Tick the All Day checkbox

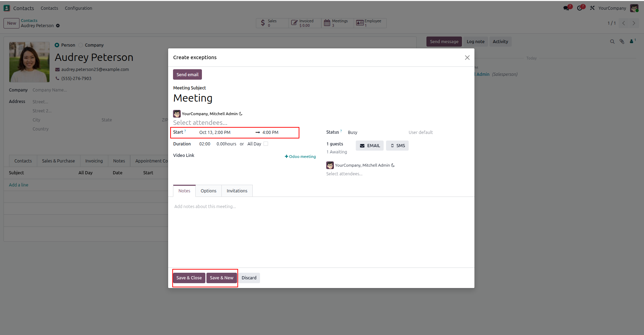(266, 144)
